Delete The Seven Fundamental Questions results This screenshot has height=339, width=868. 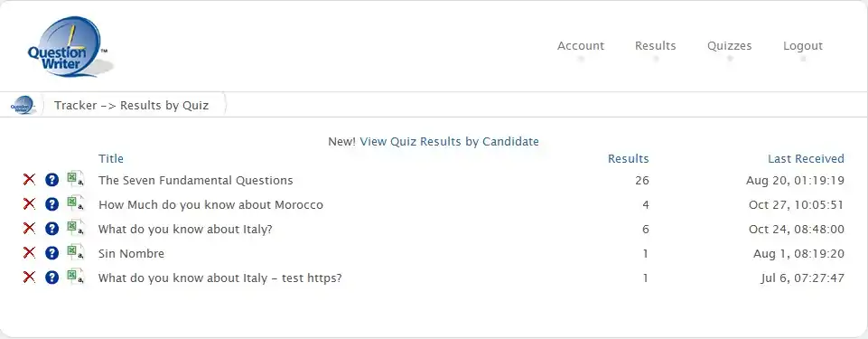point(29,180)
